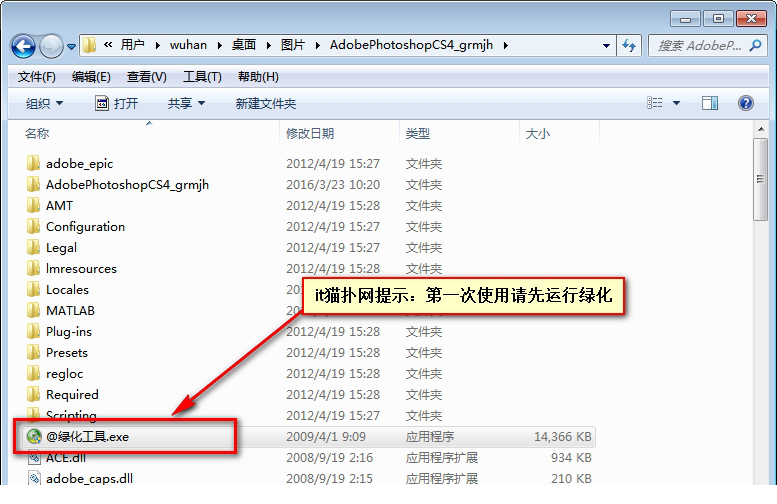The height and width of the screenshot is (504, 777).
Task: Select the Legal folder icon
Action: (33, 247)
